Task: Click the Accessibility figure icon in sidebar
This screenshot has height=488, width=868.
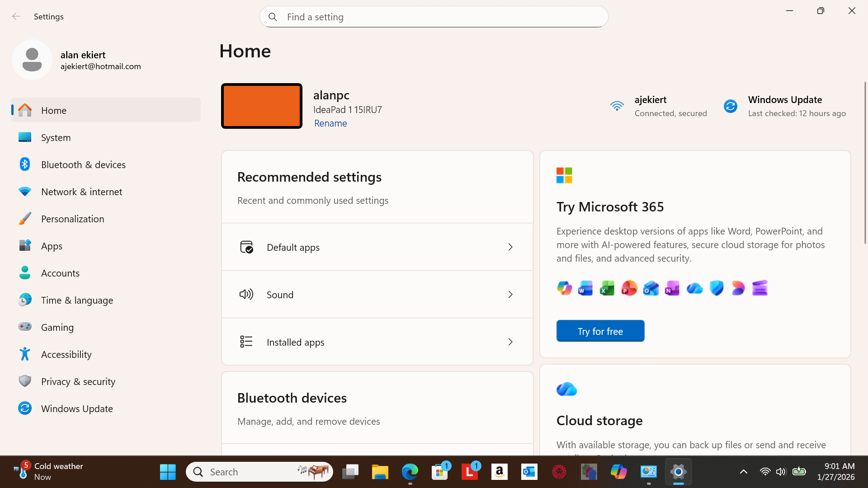Action: [x=25, y=354]
